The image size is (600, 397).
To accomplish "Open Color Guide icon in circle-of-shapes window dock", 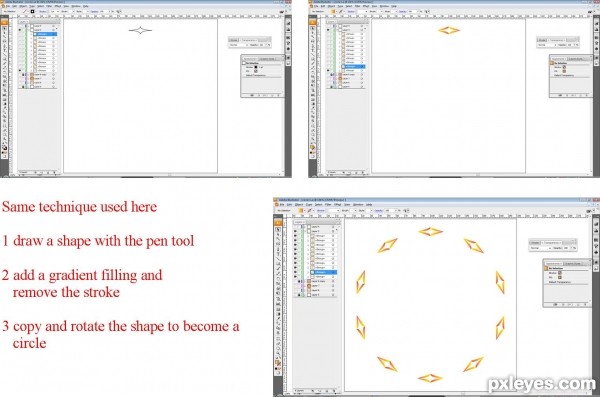I will 596,231.
